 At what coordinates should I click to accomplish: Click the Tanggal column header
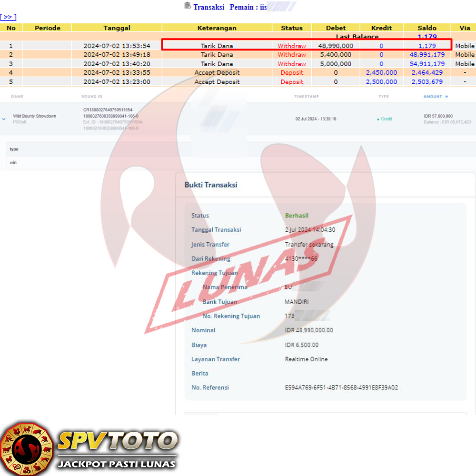[x=117, y=28]
